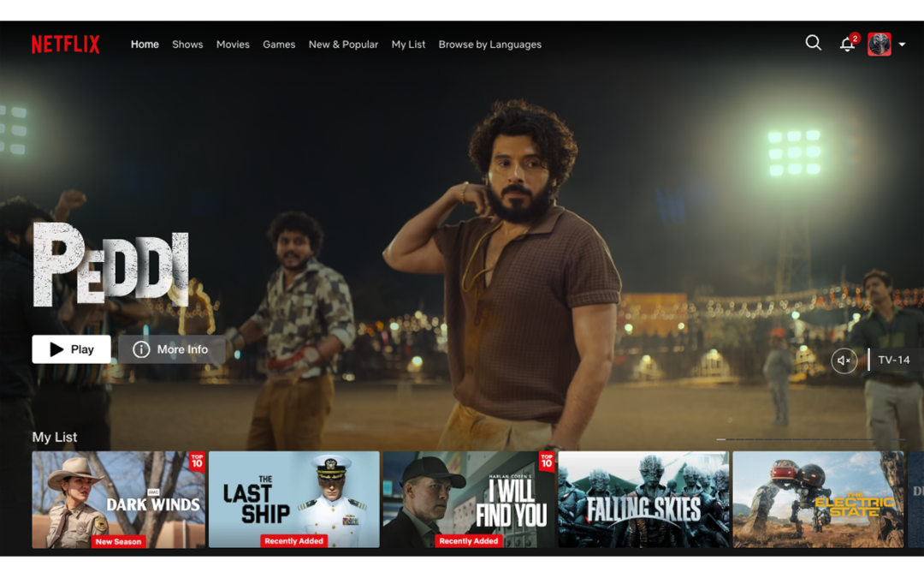The width and height of the screenshot is (924, 578).
Task: Open My List in navigation bar
Action: coord(408,45)
